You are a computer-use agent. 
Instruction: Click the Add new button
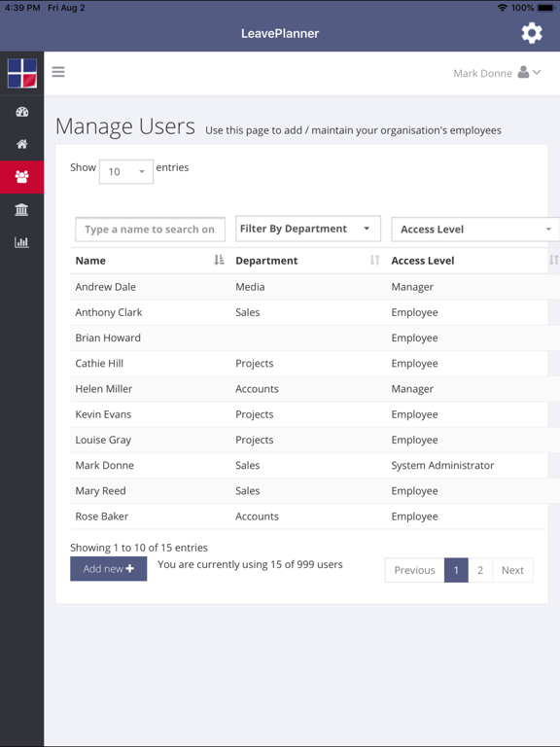coord(109,569)
